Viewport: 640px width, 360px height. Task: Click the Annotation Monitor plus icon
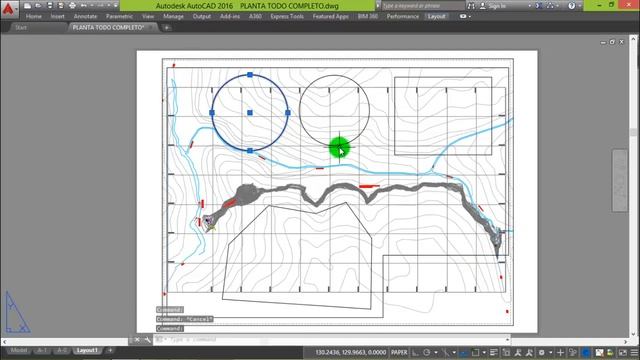pos(560,352)
